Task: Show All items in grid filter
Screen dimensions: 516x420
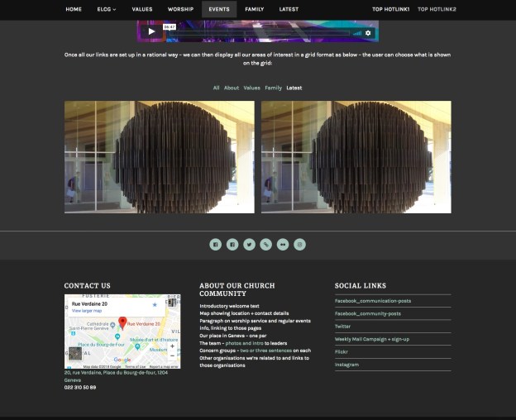Action: pyautogui.click(x=216, y=88)
